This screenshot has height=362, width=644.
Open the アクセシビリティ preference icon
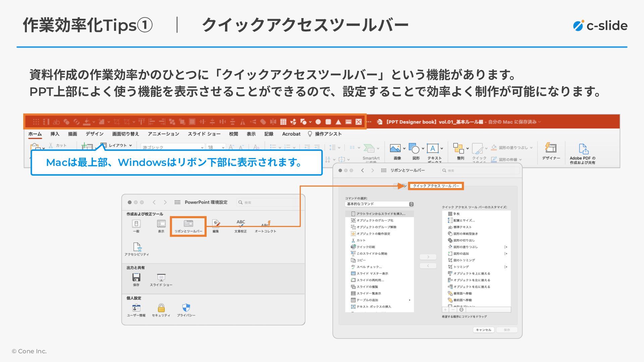click(137, 247)
